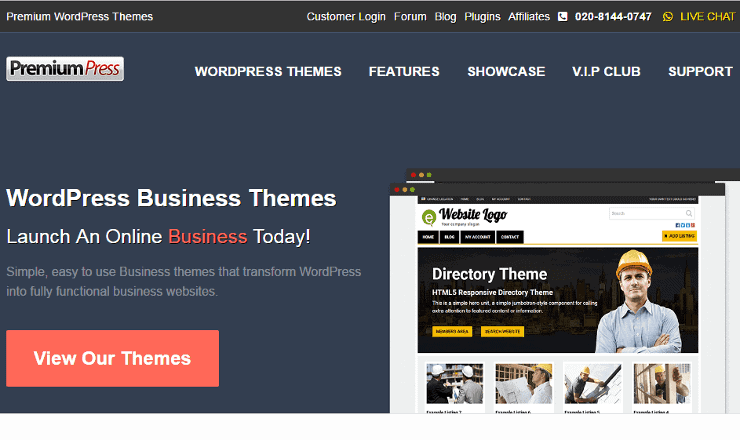This screenshot has width=740, height=440.
Task: Start a LIVE CHAT session
Action: [707, 17]
